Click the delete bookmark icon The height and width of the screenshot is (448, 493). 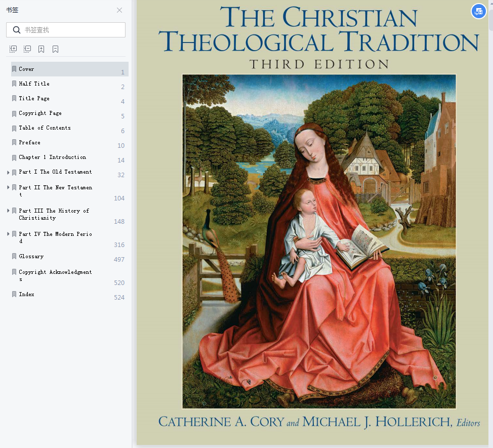click(55, 49)
